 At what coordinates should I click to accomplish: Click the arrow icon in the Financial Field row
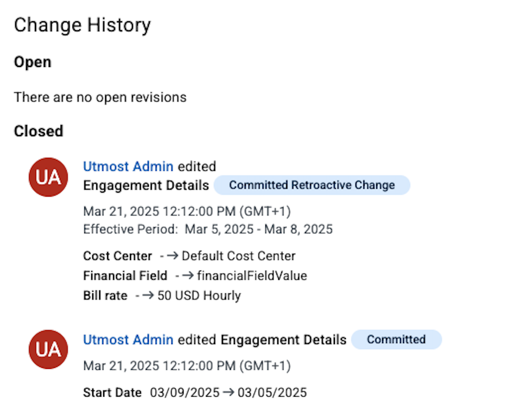[x=189, y=276]
